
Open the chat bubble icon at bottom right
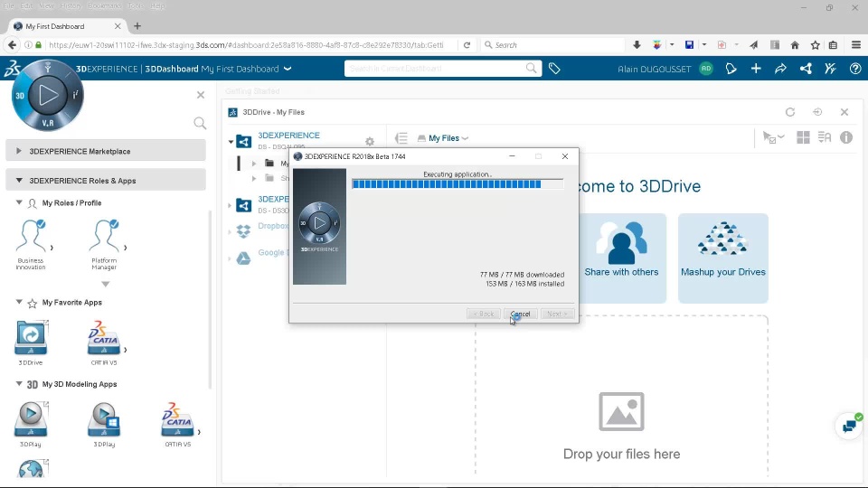[x=849, y=426]
